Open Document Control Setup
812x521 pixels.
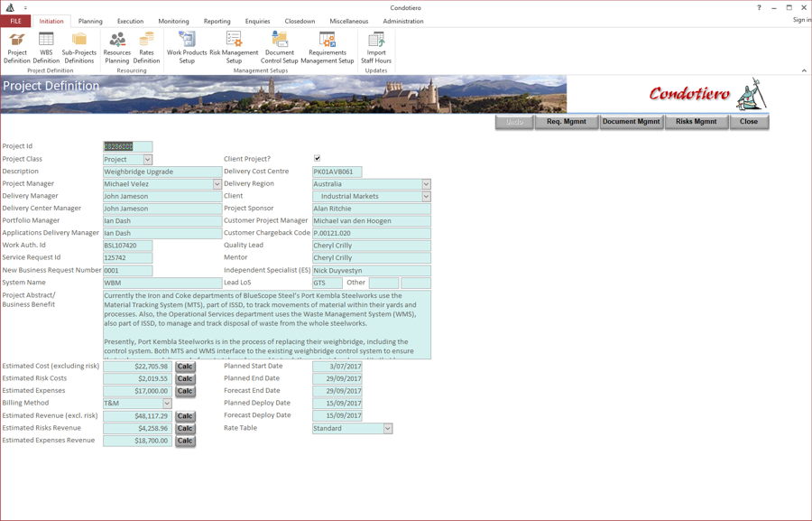click(280, 47)
